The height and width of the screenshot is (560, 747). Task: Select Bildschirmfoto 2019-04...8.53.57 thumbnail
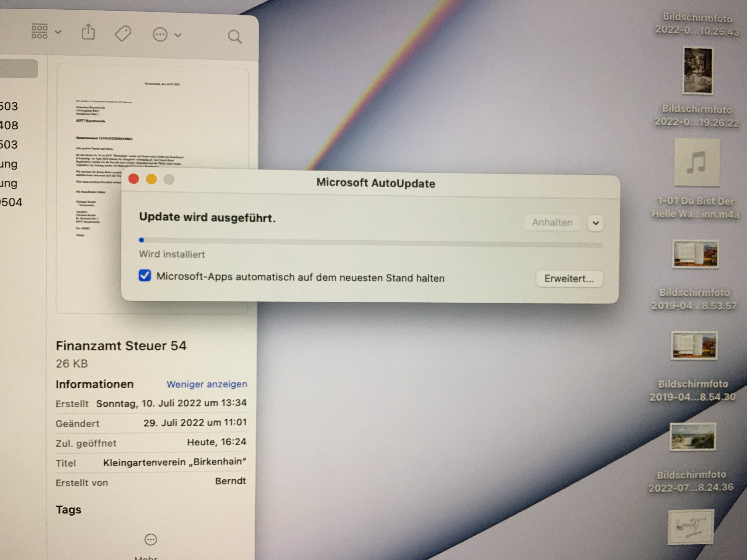click(695, 254)
